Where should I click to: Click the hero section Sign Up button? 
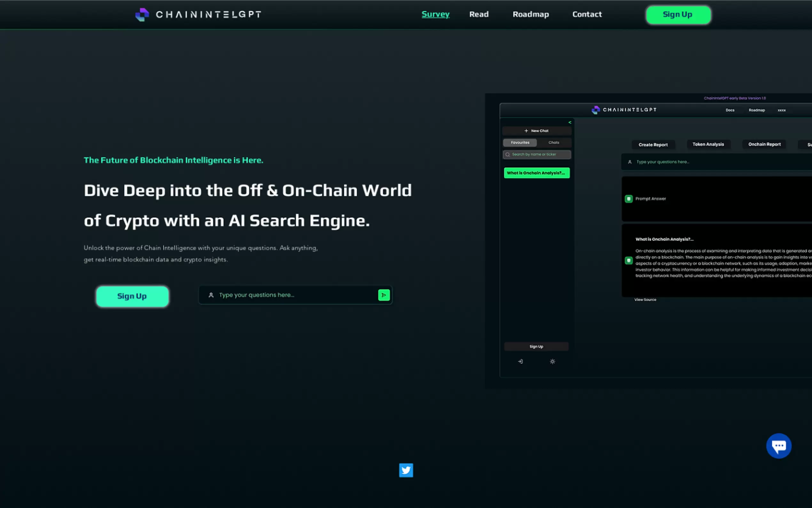coord(132,296)
